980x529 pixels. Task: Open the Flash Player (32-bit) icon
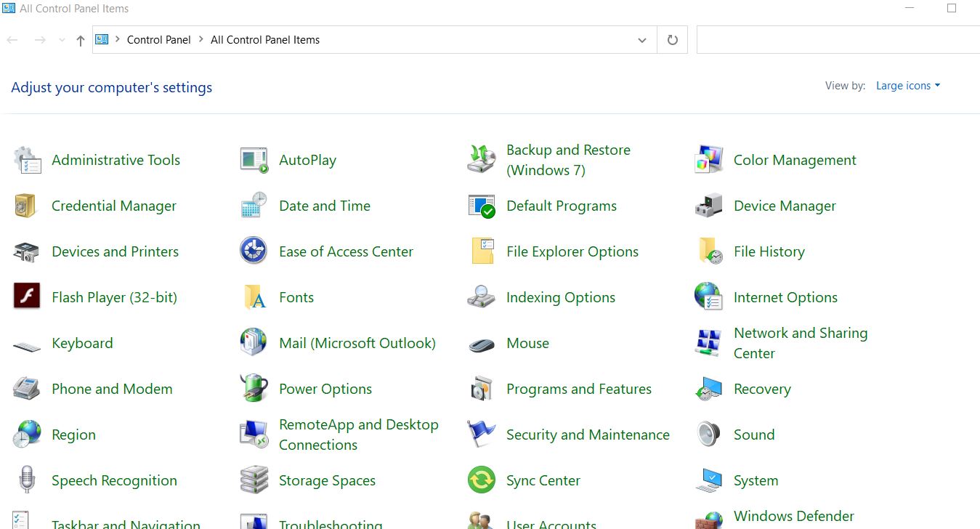click(x=27, y=296)
